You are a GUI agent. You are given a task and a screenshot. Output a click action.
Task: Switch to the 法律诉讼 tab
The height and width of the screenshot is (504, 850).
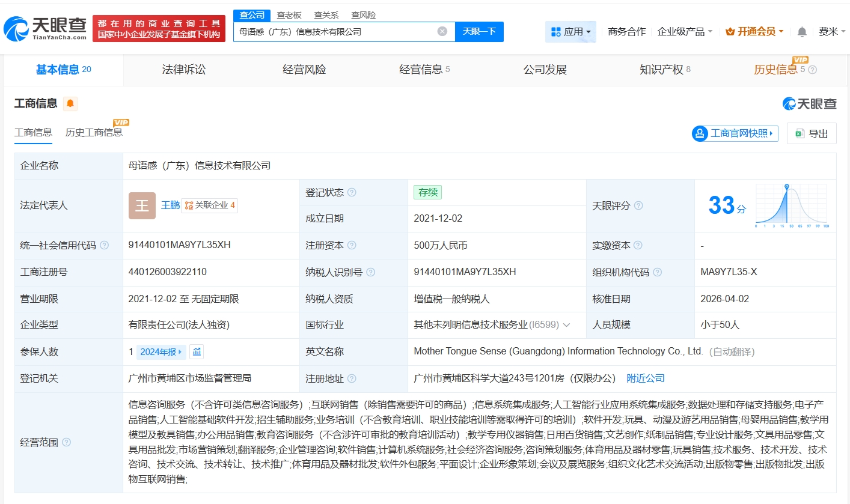(184, 70)
